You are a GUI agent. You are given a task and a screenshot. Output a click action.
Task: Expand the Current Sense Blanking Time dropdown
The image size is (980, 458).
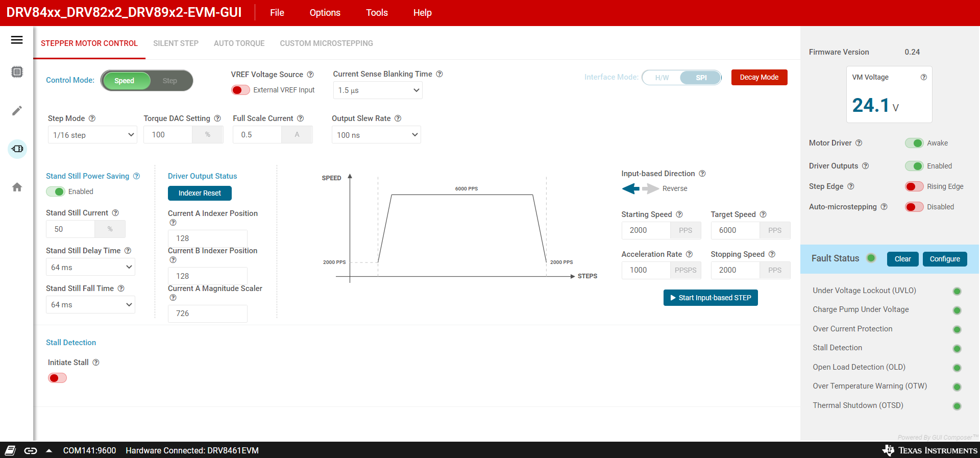pos(378,90)
